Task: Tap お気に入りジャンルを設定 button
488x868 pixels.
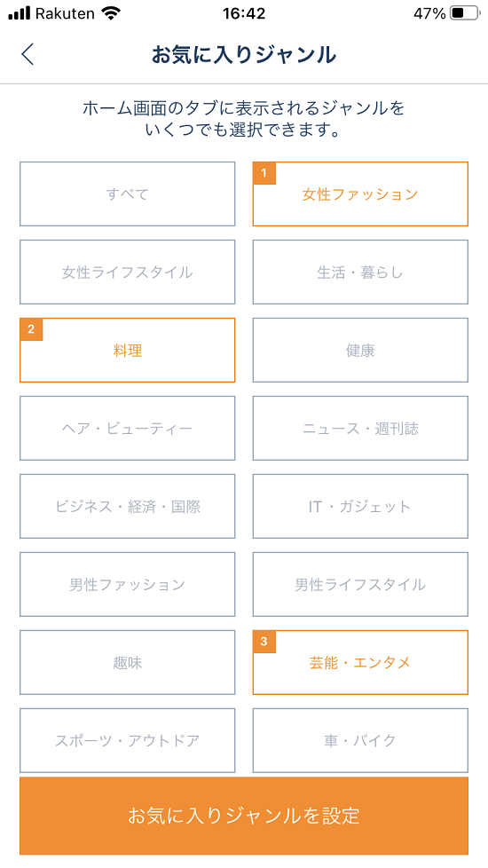Action: [244, 816]
